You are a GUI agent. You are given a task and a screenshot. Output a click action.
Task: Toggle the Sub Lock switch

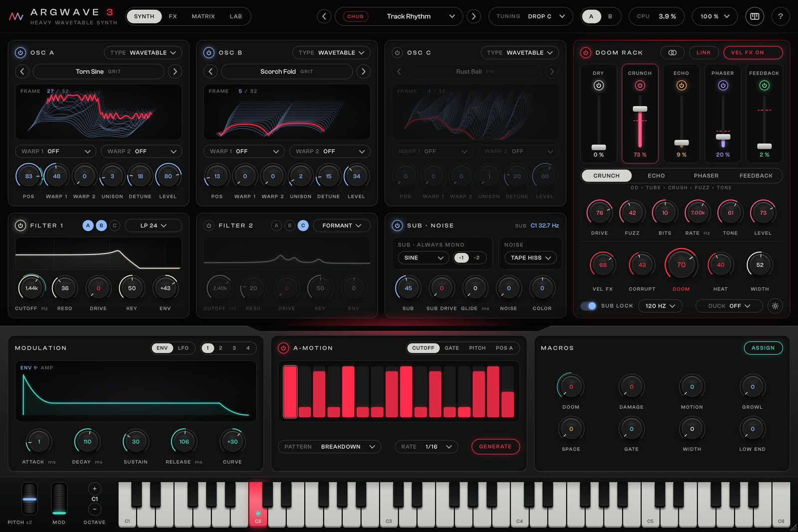click(589, 306)
